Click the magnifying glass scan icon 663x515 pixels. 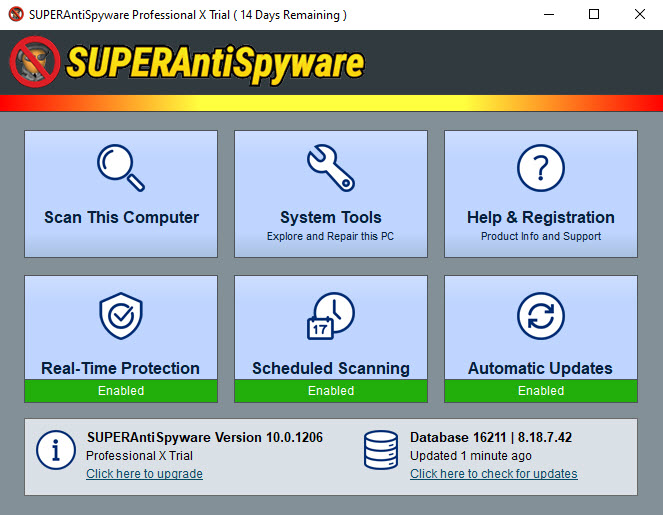tap(121, 168)
